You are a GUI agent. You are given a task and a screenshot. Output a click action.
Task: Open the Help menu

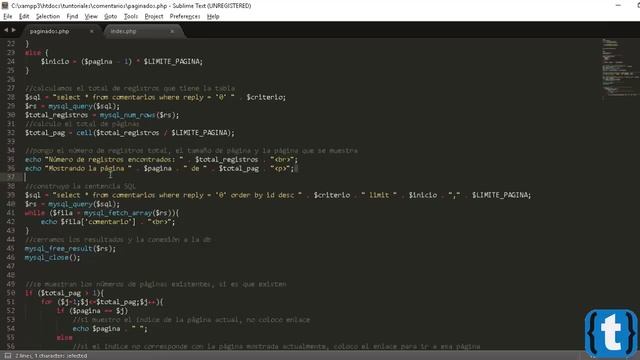(x=213, y=16)
